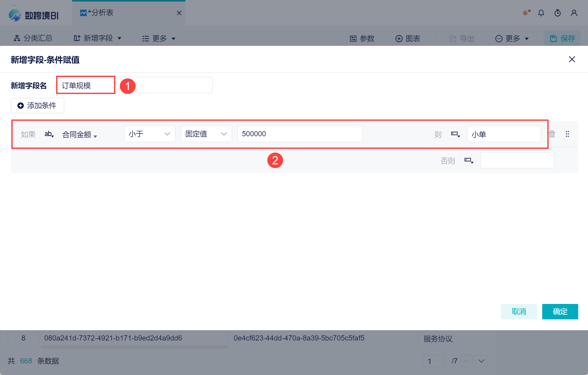
Task: Click the 取消 button
Action: coord(519,312)
